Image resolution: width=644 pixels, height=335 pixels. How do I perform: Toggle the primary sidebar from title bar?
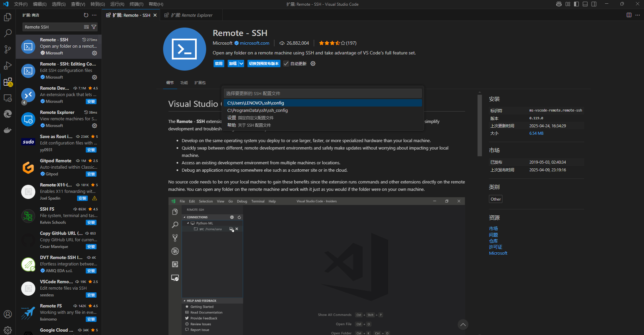click(x=576, y=4)
